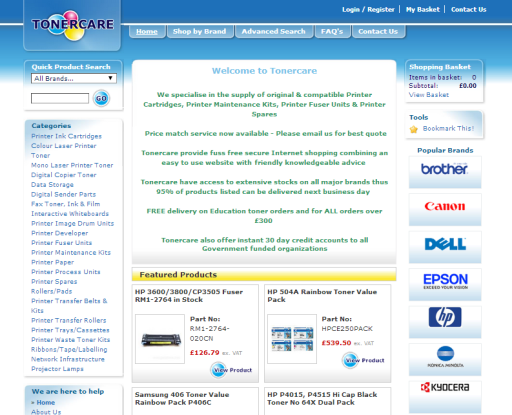The image size is (512, 415).
Task: Go to the Home tab
Action: pos(147,32)
